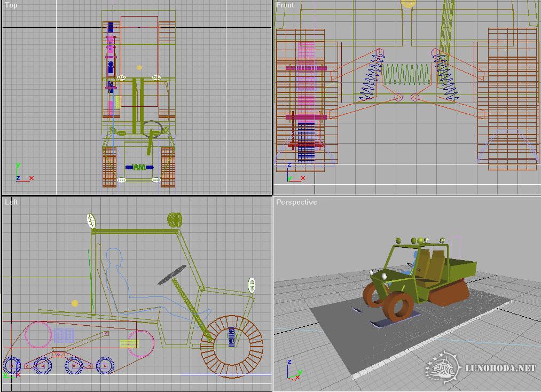This screenshot has width=541, height=392.
Task: Select the yellow sphere in Top view
Action: click(139, 68)
